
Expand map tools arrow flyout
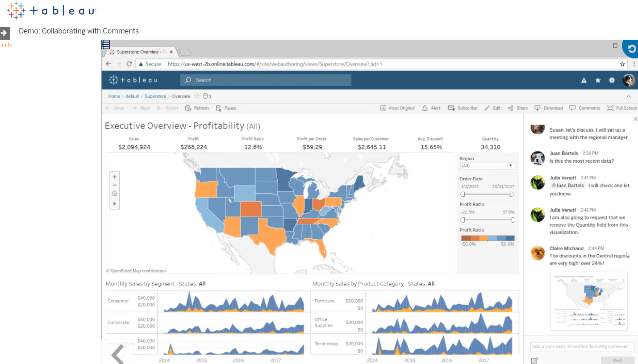[x=115, y=203]
